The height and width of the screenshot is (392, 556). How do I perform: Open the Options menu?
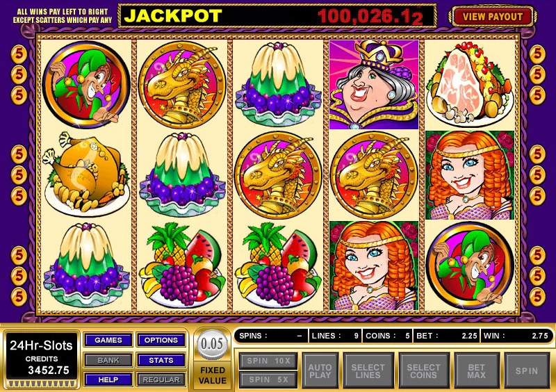click(161, 340)
